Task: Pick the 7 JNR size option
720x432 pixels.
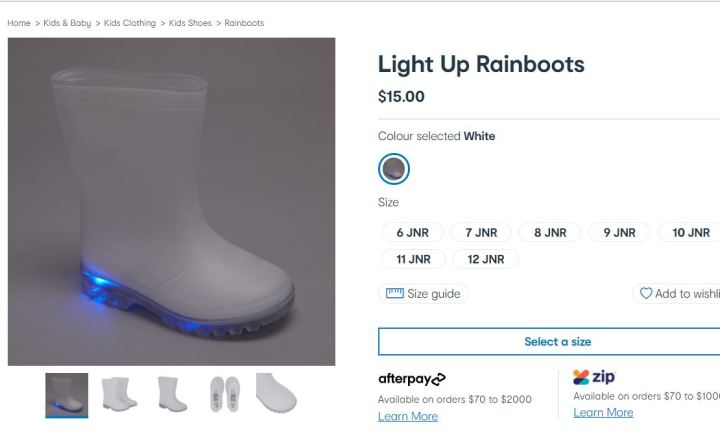Action: click(481, 232)
